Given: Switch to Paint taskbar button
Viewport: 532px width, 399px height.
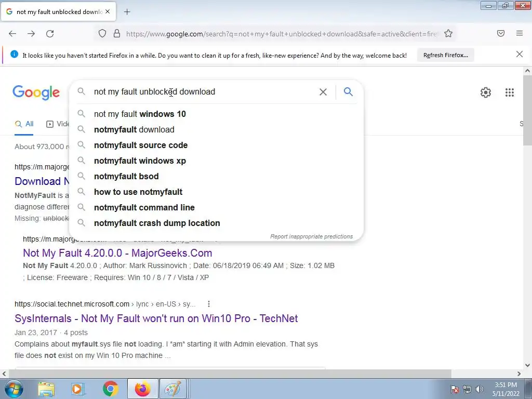Looking at the screenshot, I should (x=172, y=389).
